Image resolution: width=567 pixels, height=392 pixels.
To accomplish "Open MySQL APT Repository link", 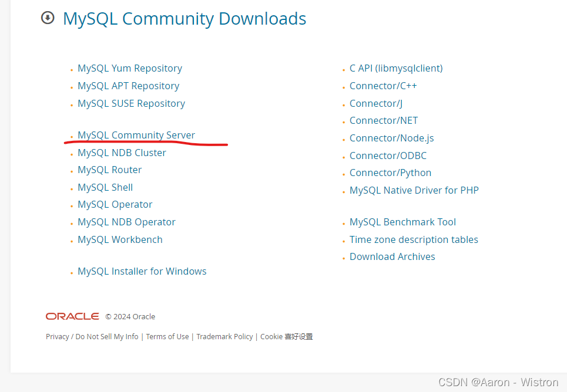I will click(128, 86).
